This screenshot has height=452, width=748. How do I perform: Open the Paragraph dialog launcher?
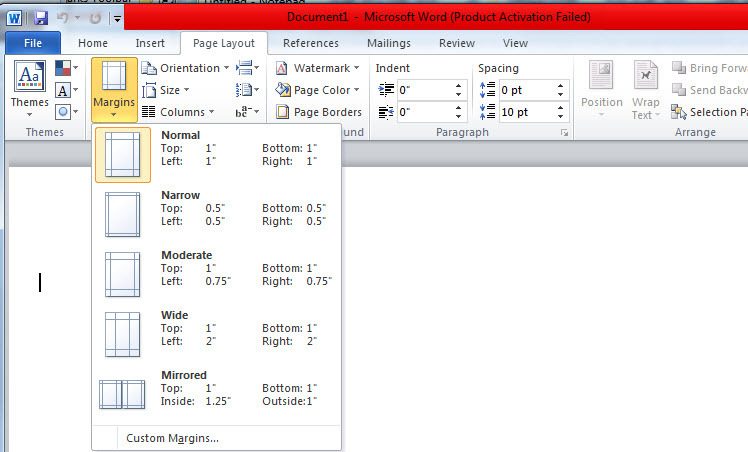(564, 133)
